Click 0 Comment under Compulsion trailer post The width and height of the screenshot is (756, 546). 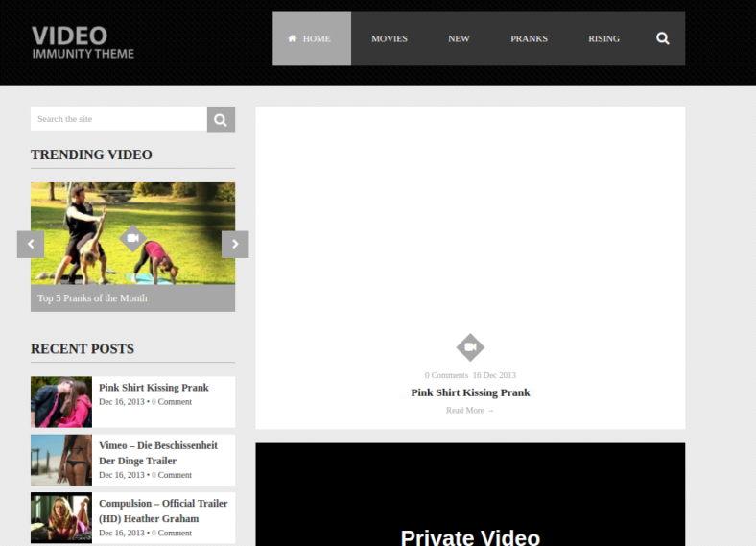point(172,533)
